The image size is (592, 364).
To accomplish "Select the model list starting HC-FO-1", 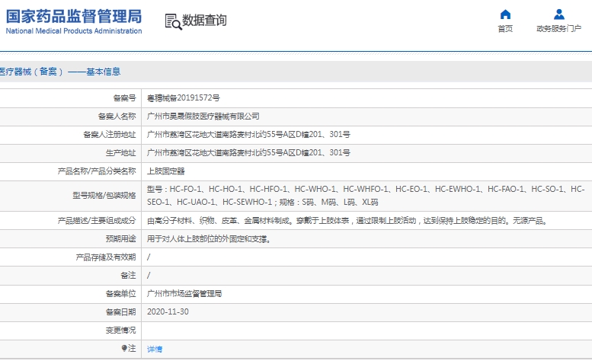I will 366,196.
